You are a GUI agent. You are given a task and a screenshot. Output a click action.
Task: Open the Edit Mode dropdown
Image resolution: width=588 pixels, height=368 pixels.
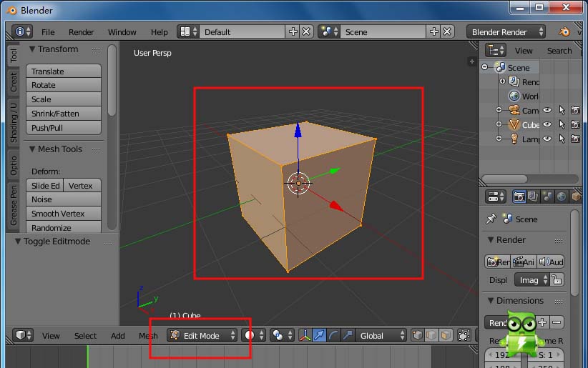[202, 335]
